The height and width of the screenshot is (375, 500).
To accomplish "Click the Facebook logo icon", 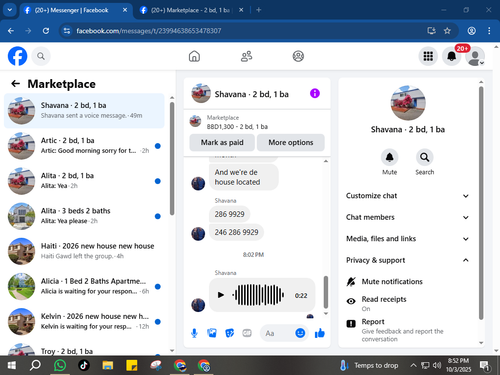I will point(17,56).
